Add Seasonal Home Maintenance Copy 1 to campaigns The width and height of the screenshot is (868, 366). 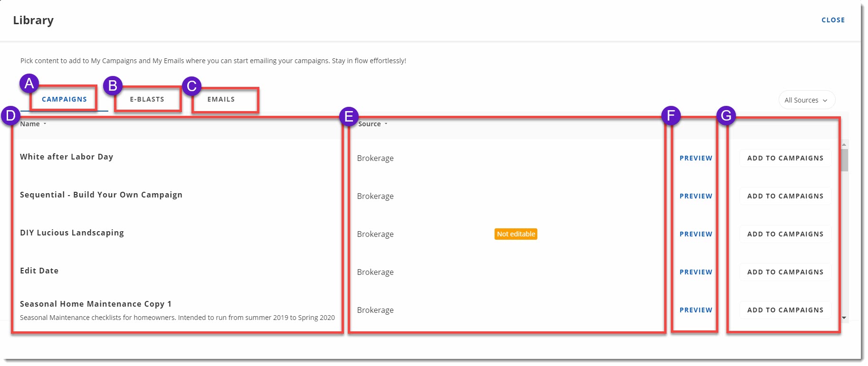point(785,310)
